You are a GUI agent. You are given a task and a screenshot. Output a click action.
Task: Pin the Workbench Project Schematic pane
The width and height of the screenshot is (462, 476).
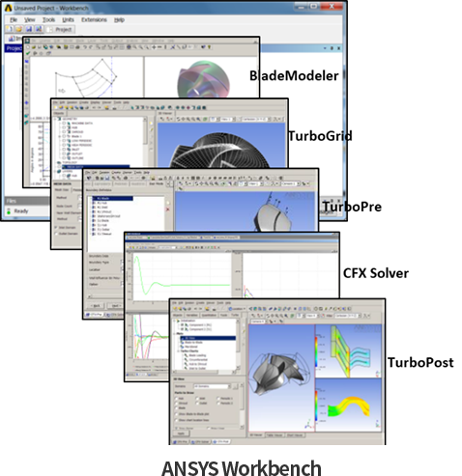(x=332, y=48)
